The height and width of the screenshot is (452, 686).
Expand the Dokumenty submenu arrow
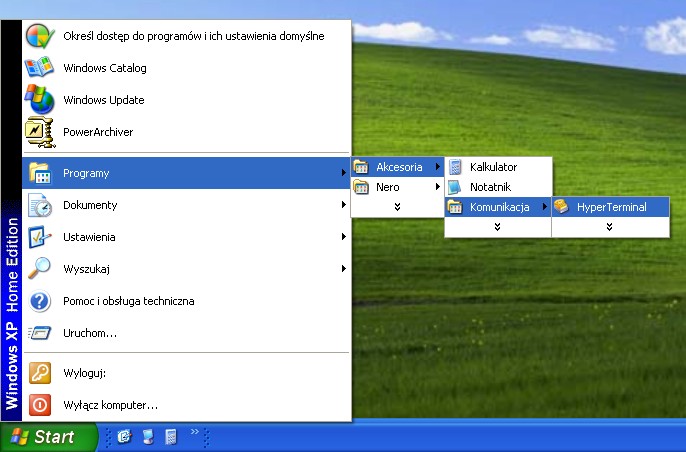pyautogui.click(x=344, y=205)
